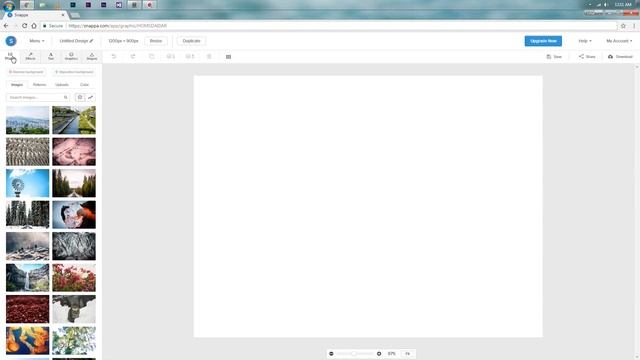Click the Save button
Viewport: 640px width, 360px height.
(554, 57)
